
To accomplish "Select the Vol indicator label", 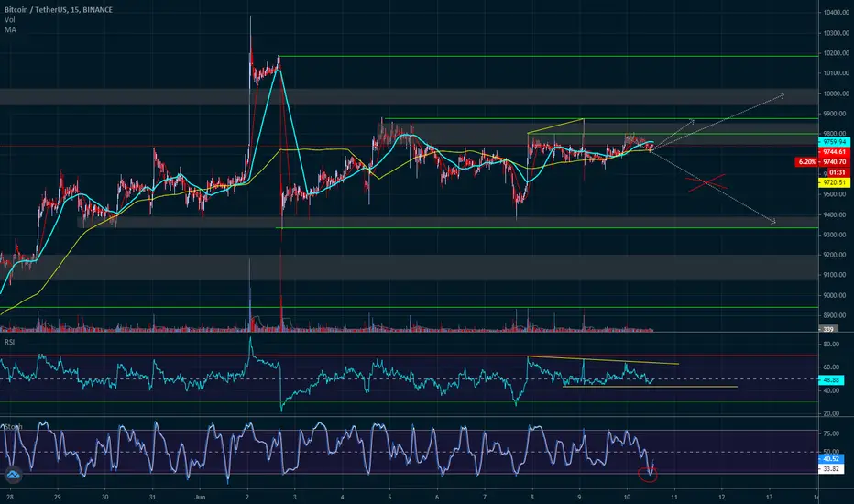I will pyautogui.click(x=10, y=19).
